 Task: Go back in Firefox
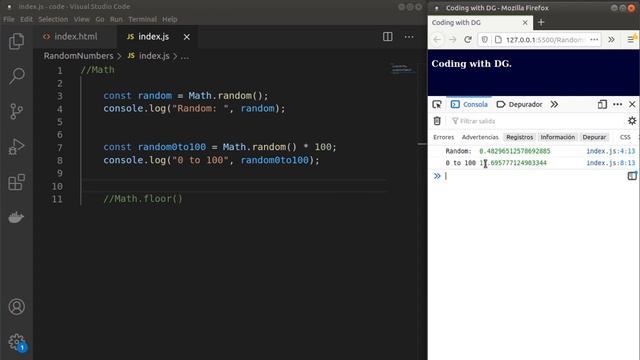[437, 40]
